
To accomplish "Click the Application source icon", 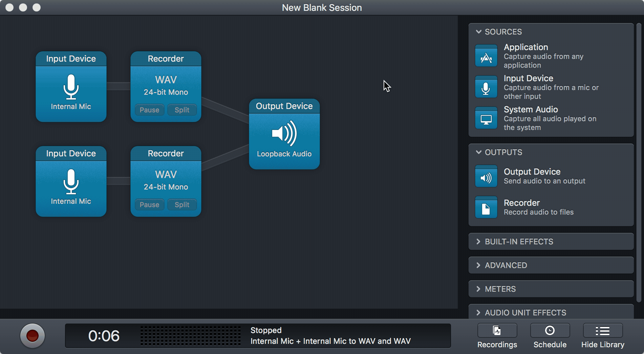I will click(x=486, y=56).
